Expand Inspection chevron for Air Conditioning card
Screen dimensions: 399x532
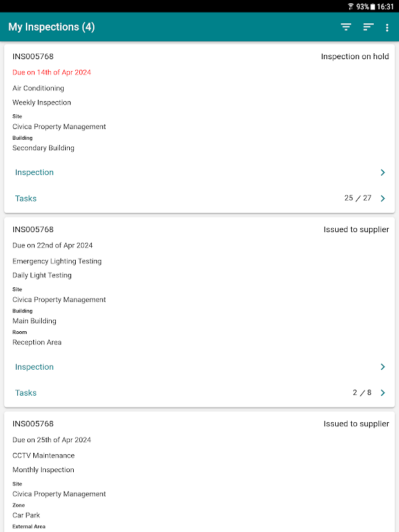[x=383, y=172]
